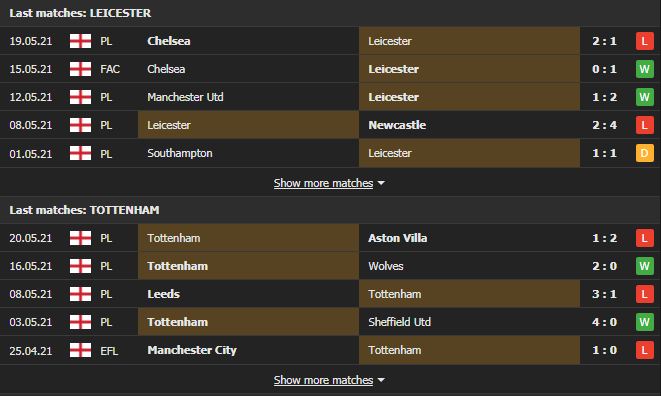661x396 pixels.
Task: Click the dropdown arrow beside Leicester's Show more matches
Action: click(381, 183)
